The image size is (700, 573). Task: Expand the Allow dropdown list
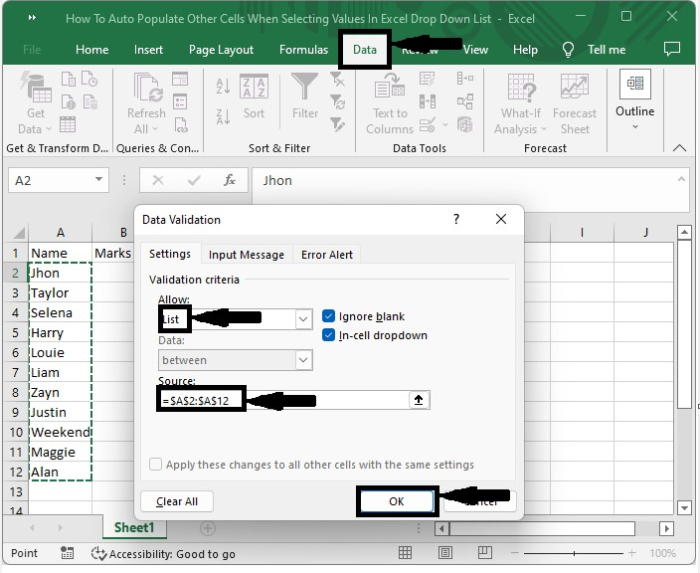click(303, 319)
